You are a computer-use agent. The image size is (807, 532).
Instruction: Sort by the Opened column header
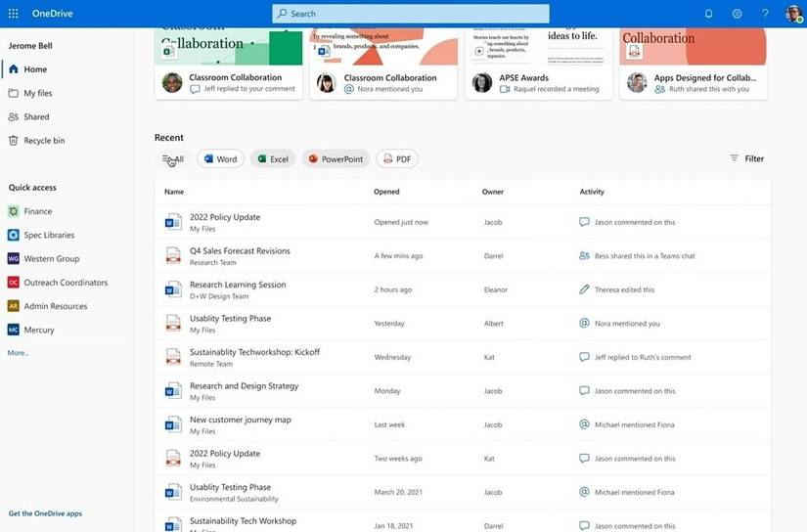(x=386, y=192)
